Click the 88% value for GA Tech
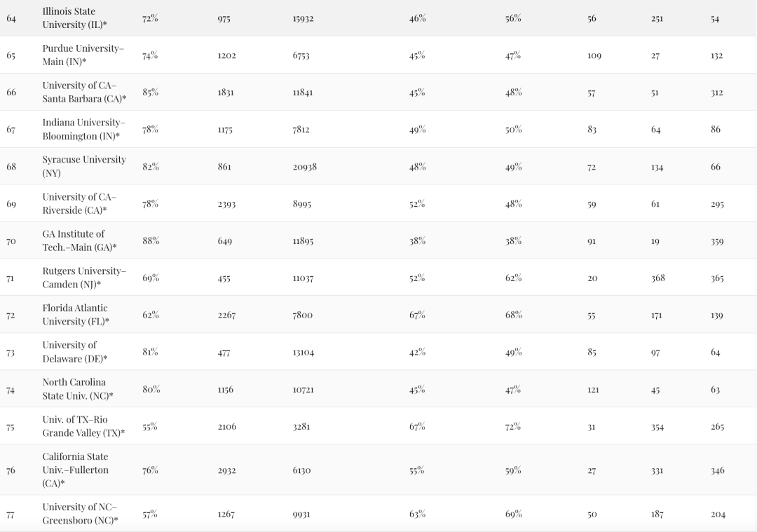Viewport: 757px width, 532px height. pyautogui.click(x=151, y=240)
